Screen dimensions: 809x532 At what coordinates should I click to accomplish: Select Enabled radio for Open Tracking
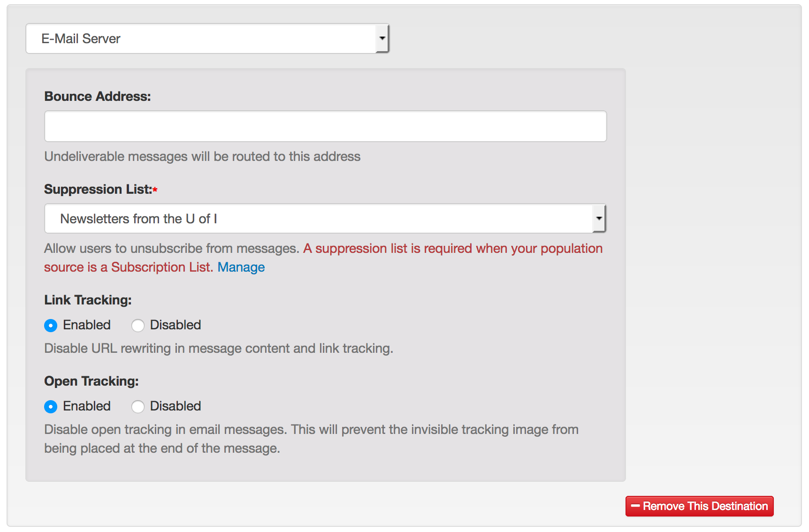click(x=51, y=407)
